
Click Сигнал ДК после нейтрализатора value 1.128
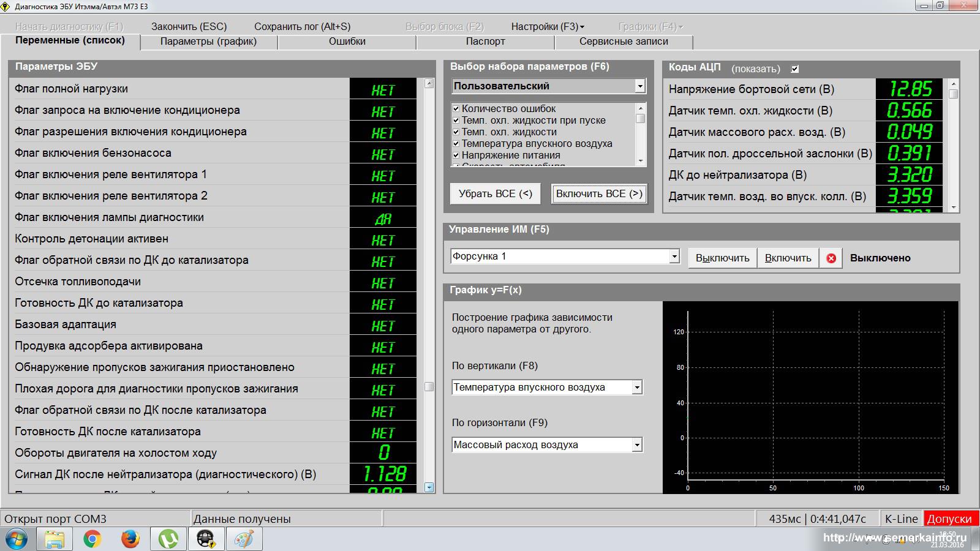pos(383,474)
